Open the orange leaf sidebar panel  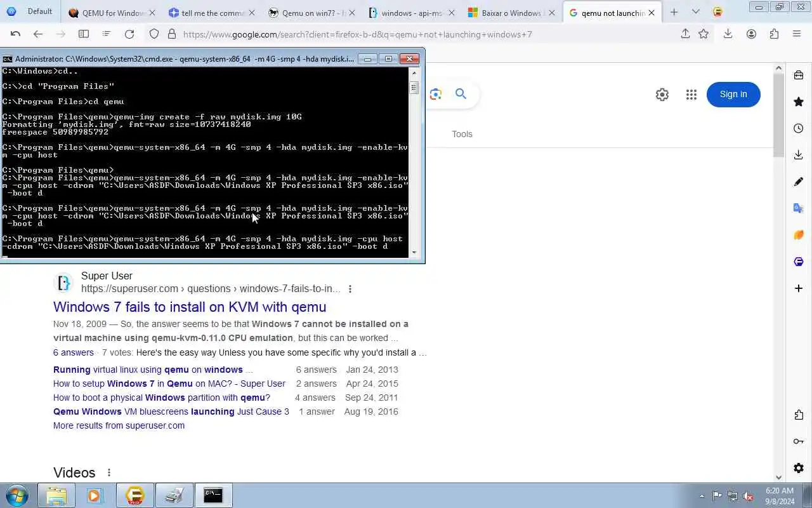click(x=799, y=235)
